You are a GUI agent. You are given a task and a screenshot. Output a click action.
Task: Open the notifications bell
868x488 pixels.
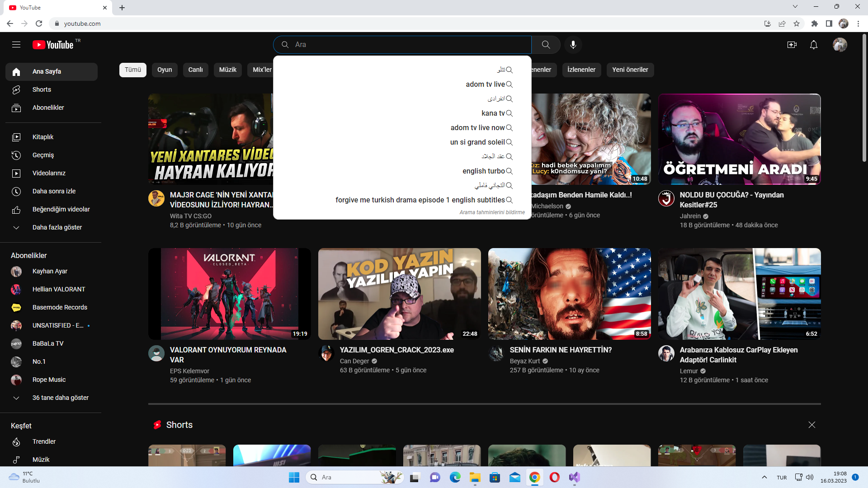[x=813, y=45]
